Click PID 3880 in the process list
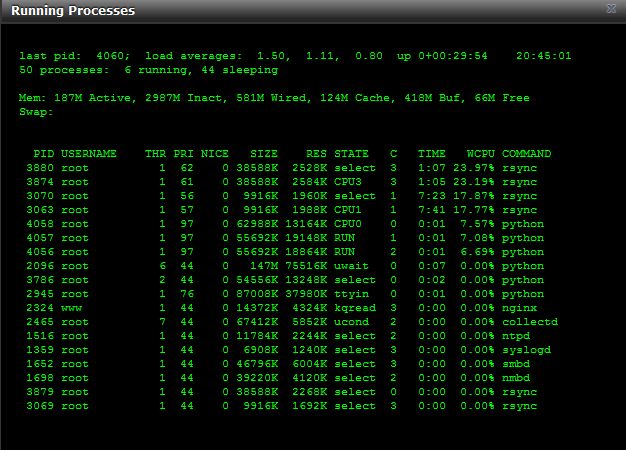626x450 pixels. point(40,168)
